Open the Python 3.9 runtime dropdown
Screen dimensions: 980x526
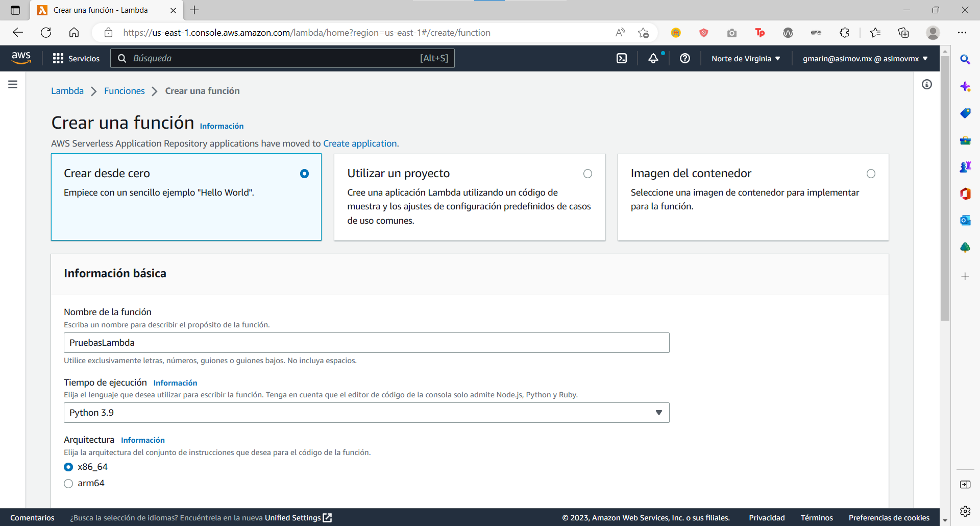click(x=366, y=413)
